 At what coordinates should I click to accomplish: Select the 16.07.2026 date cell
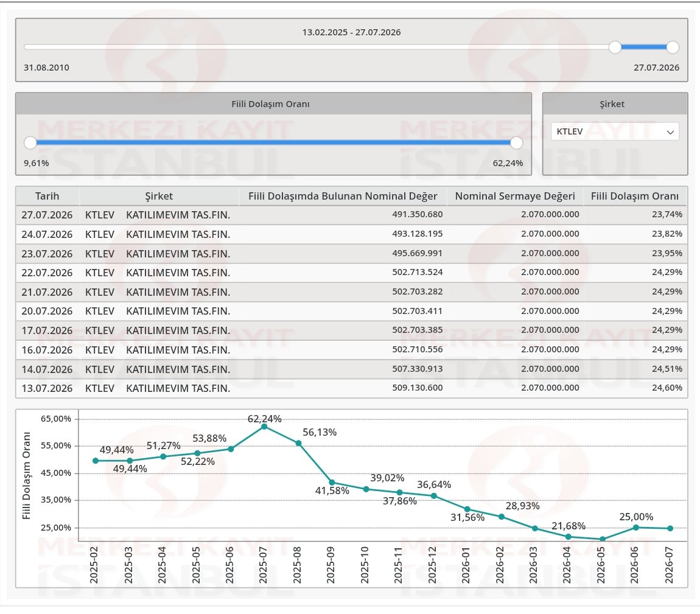coord(47,350)
